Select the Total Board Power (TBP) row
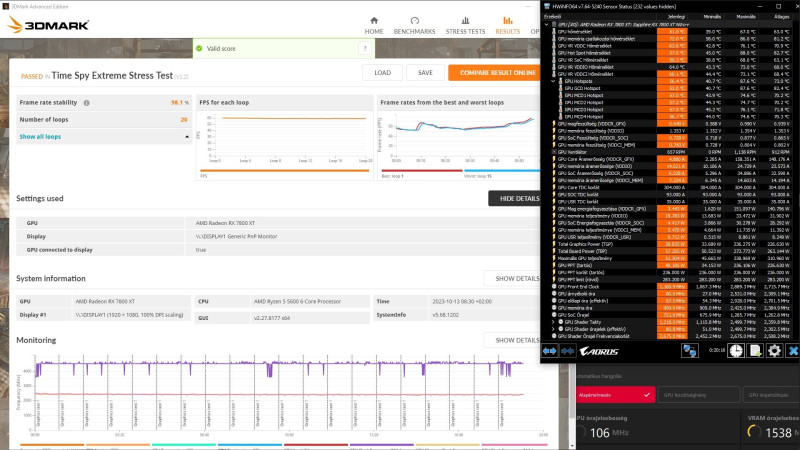 [670, 251]
